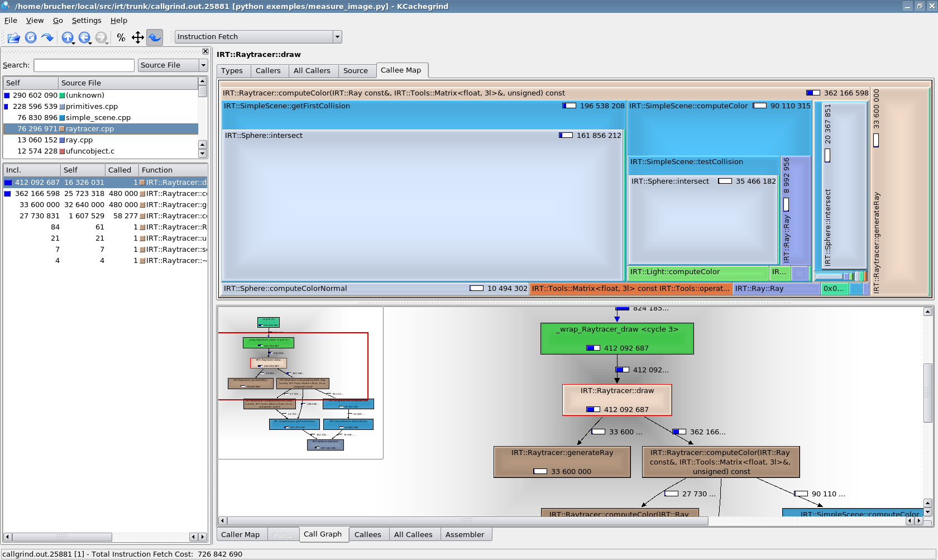This screenshot has height=560, width=938.
Task: Click the Back navigation arrow icon
Action: coord(84,37)
